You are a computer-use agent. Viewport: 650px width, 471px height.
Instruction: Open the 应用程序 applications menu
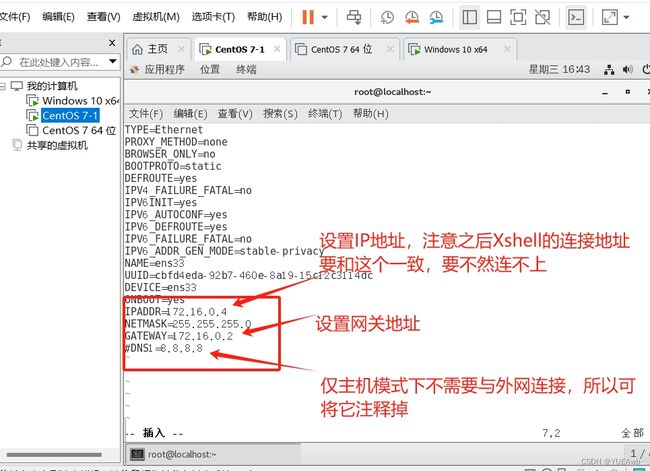tap(164, 69)
